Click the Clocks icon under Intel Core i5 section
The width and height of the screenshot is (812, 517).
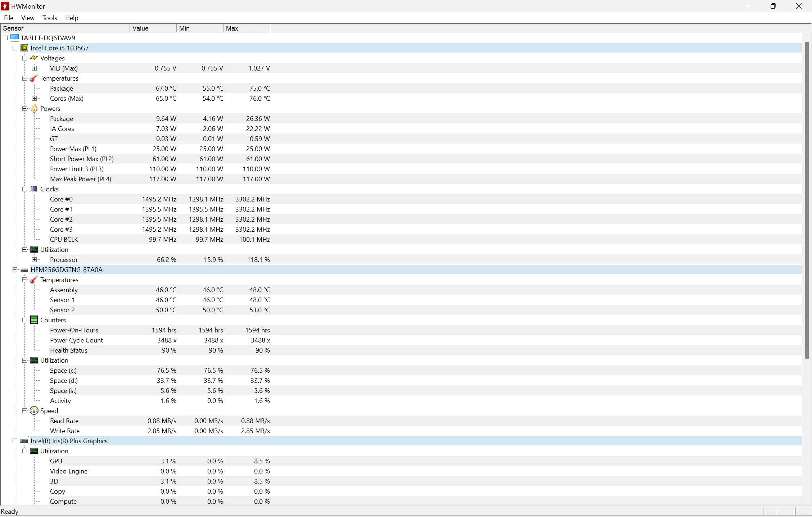click(x=34, y=189)
